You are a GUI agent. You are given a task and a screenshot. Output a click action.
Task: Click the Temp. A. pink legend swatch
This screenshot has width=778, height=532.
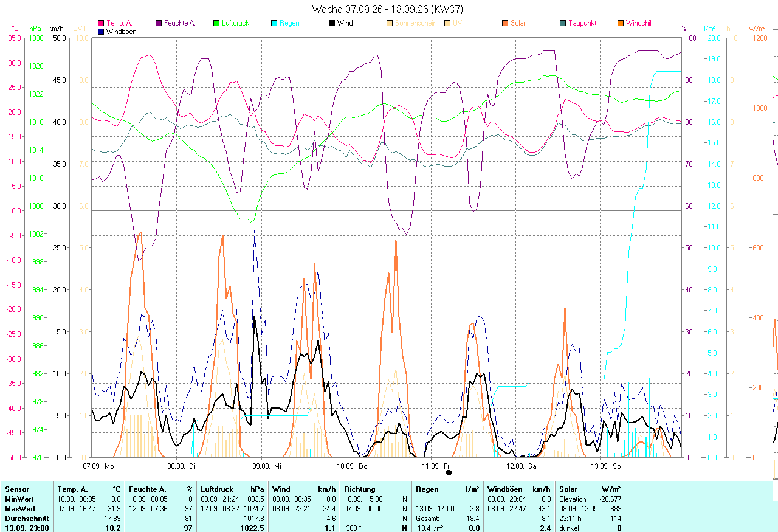101,23
